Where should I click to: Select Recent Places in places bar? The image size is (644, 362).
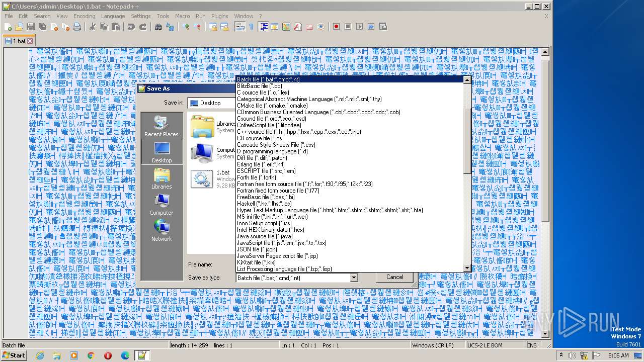pyautogui.click(x=161, y=126)
